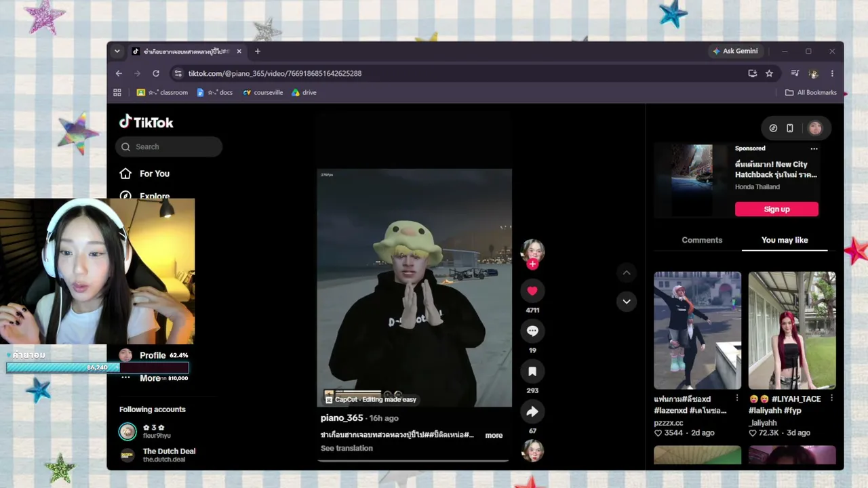This screenshot has height=488, width=868.
Task: Open The Dutch Deal following account
Action: click(x=157, y=455)
